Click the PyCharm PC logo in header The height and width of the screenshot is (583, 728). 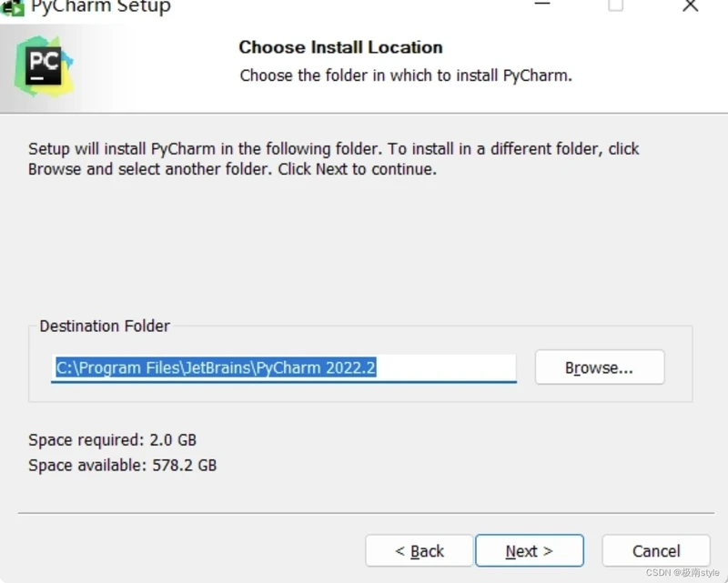(44, 65)
